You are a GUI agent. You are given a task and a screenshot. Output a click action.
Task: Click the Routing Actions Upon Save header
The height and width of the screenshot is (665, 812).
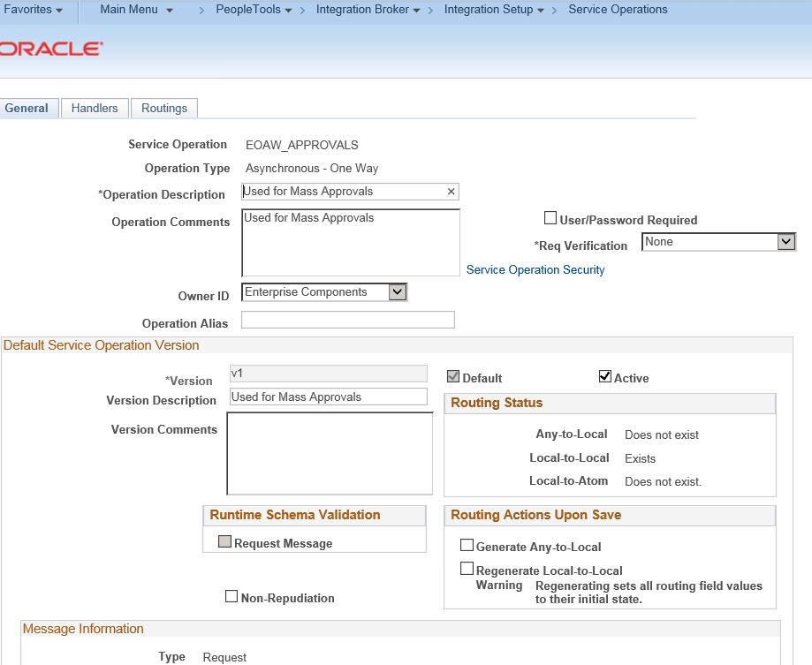[x=536, y=515]
